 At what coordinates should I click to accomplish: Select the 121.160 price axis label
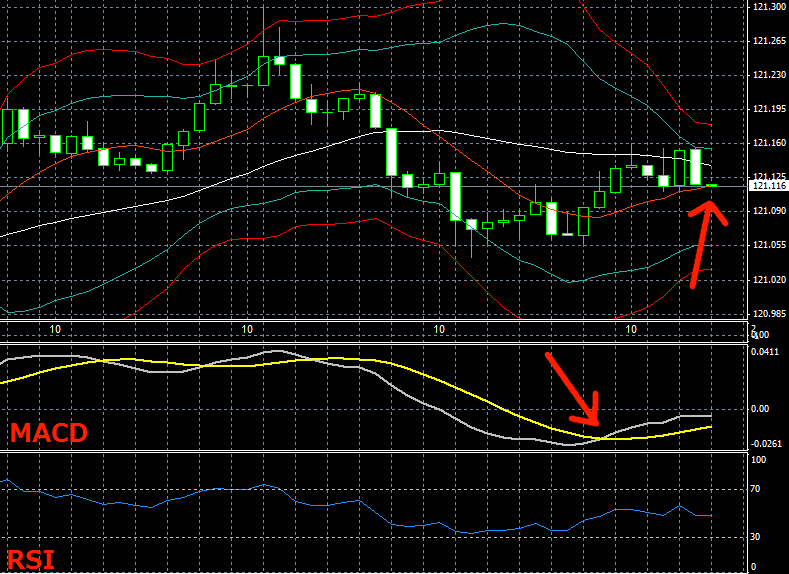pos(769,143)
